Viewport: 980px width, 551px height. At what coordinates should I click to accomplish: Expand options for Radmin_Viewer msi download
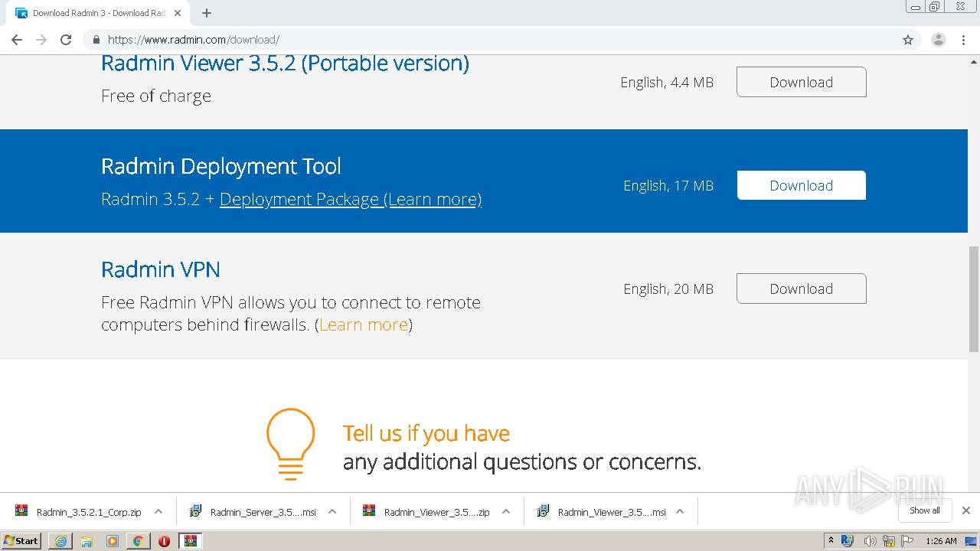(680, 512)
